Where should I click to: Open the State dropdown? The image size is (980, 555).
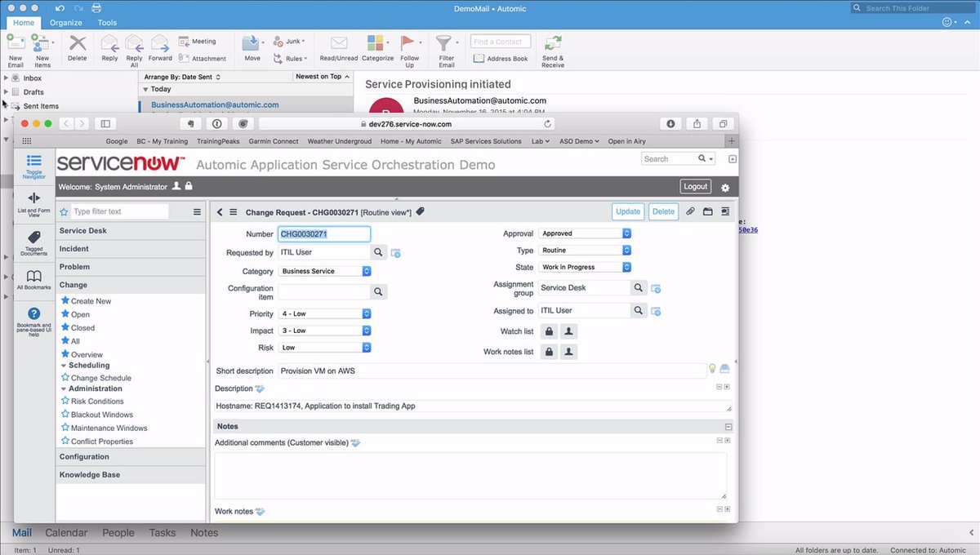pyautogui.click(x=626, y=267)
